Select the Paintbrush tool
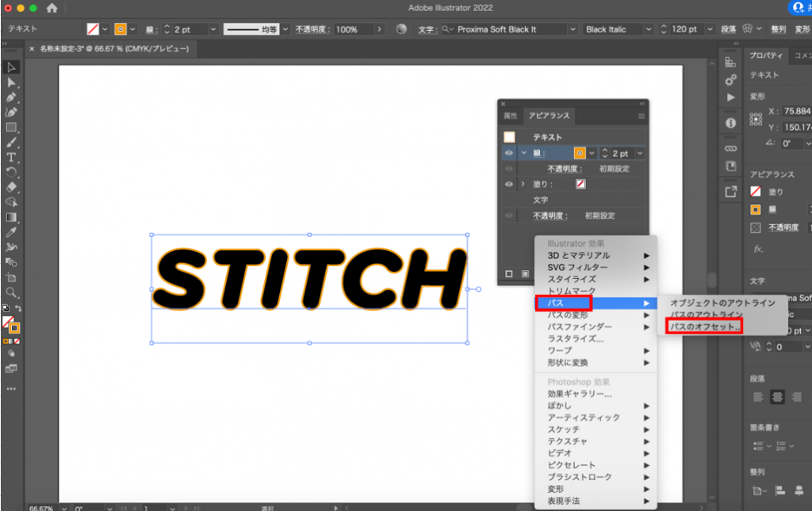Screen dimensions: 812x511 [11, 143]
